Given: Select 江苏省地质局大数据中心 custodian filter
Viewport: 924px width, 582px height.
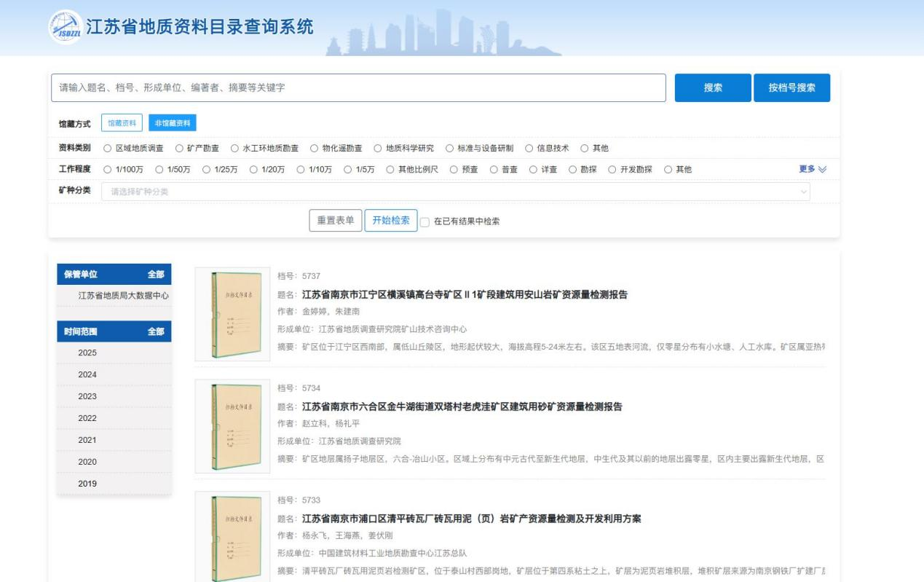Looking at the screenshot, I should (x=124, y=295).
